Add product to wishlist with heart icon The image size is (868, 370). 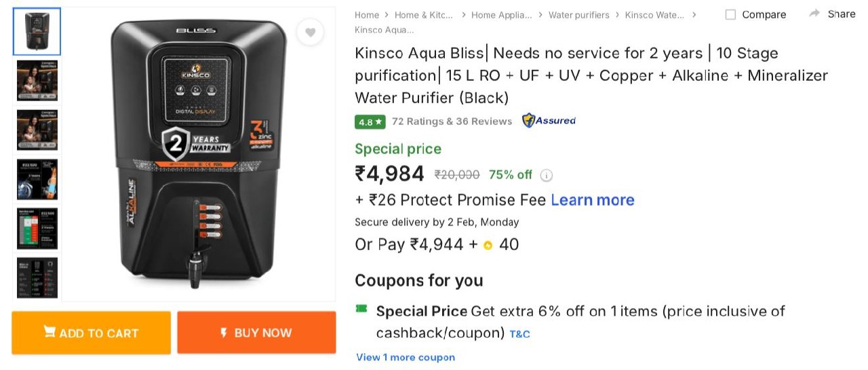pos(310,32)
